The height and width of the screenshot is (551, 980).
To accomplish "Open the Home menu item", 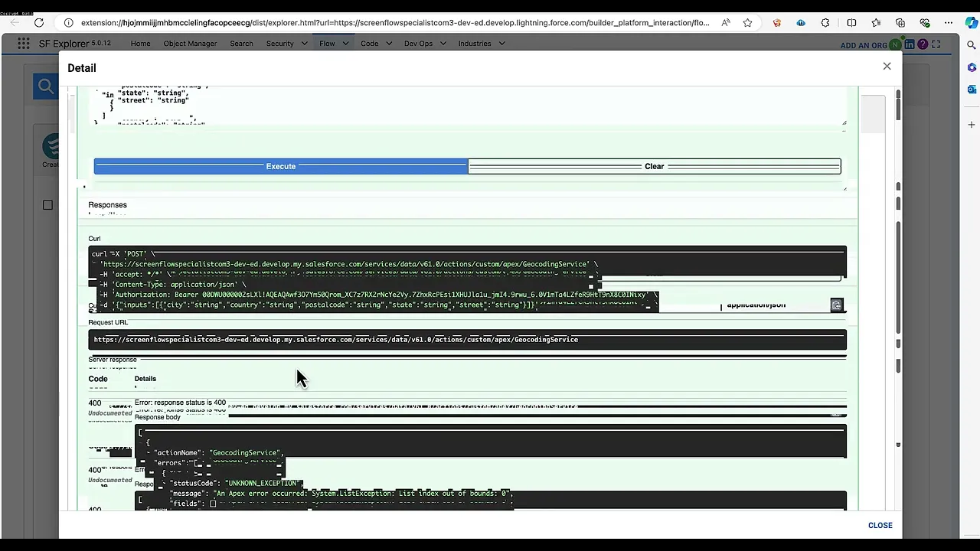I will 140,44.
